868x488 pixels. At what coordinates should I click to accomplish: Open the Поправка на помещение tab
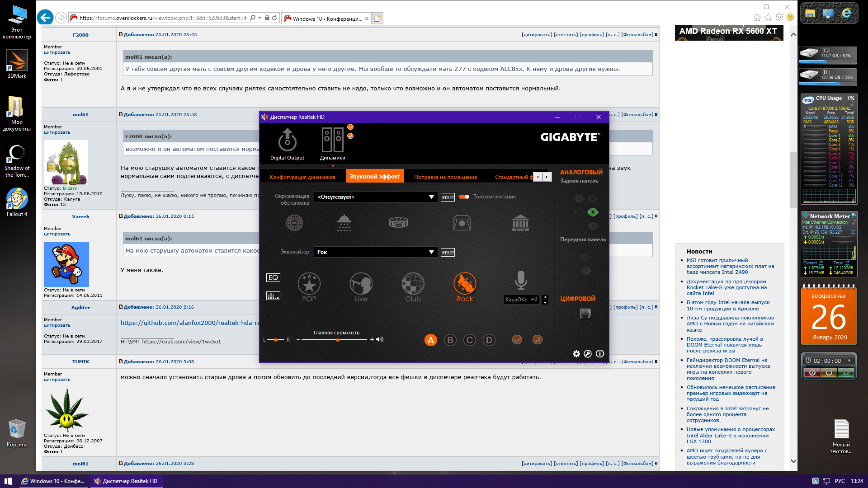coord(445,177)
